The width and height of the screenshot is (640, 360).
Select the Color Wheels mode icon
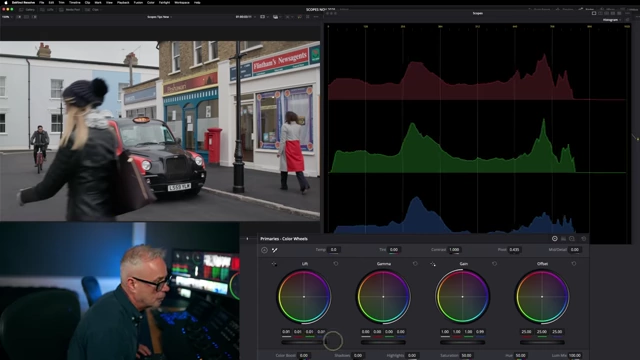(x=555, y=239)
